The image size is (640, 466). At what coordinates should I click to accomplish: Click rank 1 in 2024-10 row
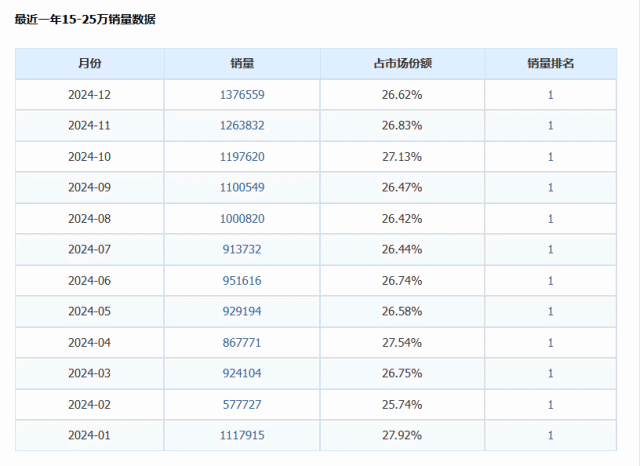tap(551, 157)
